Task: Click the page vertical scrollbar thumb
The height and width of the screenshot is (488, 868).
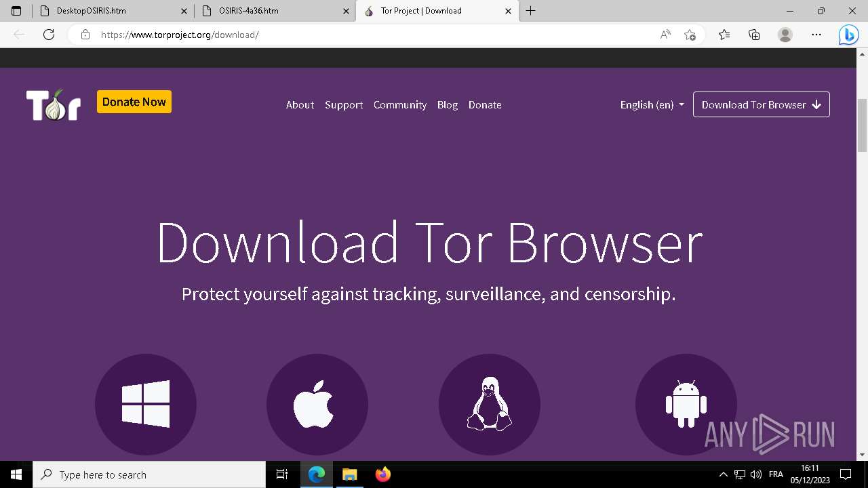Action: pos(862,125)
